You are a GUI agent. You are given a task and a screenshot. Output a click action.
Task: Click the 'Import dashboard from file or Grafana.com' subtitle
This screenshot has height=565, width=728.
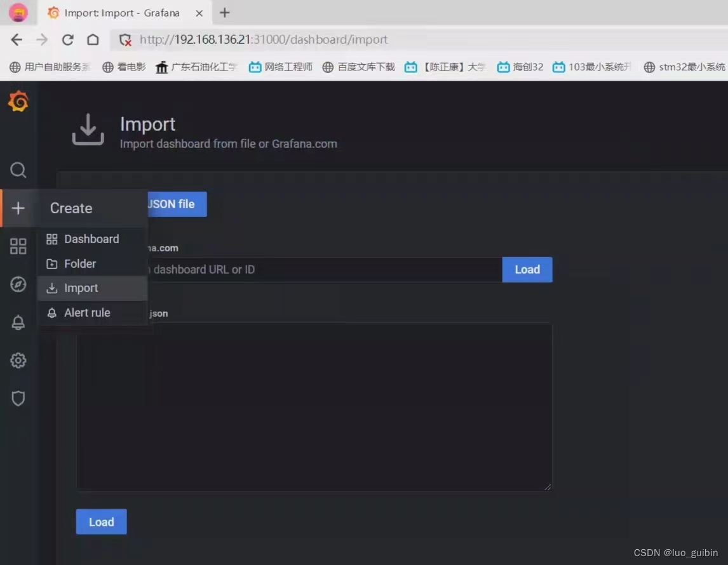tap(229, 144)
